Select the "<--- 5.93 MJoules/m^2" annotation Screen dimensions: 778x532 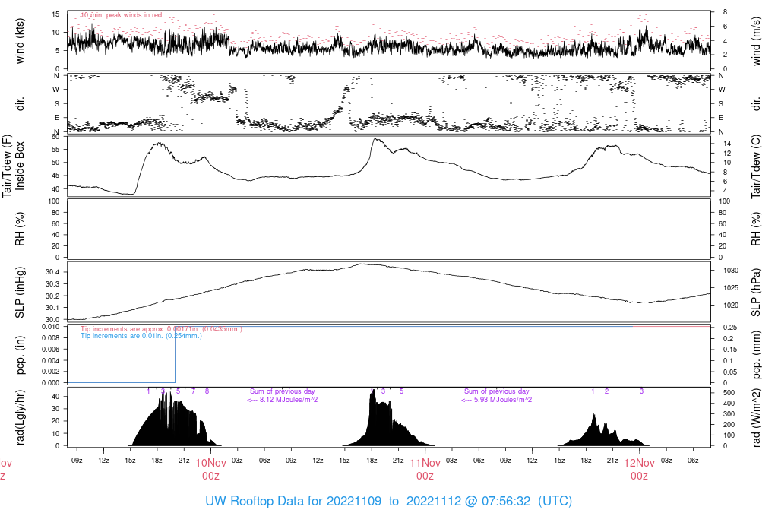point(497,400)
